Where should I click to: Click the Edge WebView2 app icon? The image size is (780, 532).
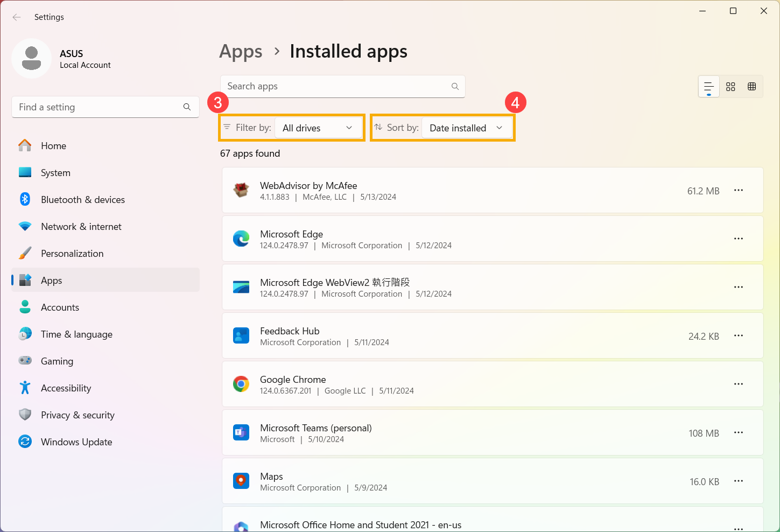(241, 287)
